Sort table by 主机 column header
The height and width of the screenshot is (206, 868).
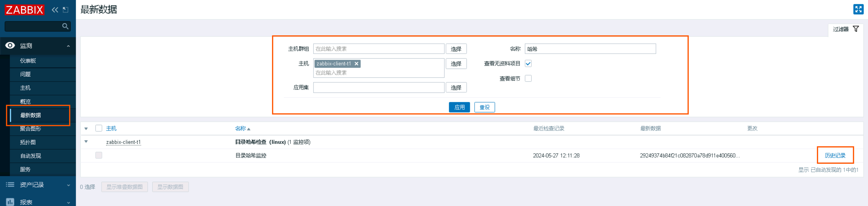pos(111,128)
